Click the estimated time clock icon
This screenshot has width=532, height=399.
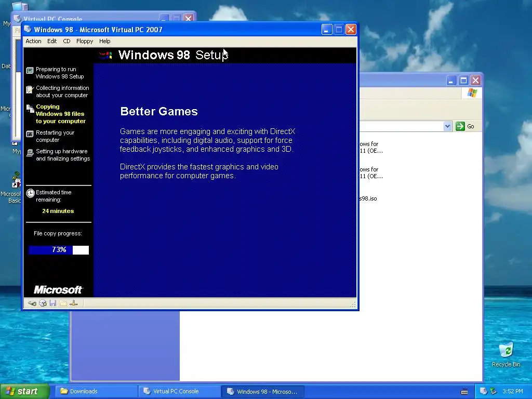(30, 193)
